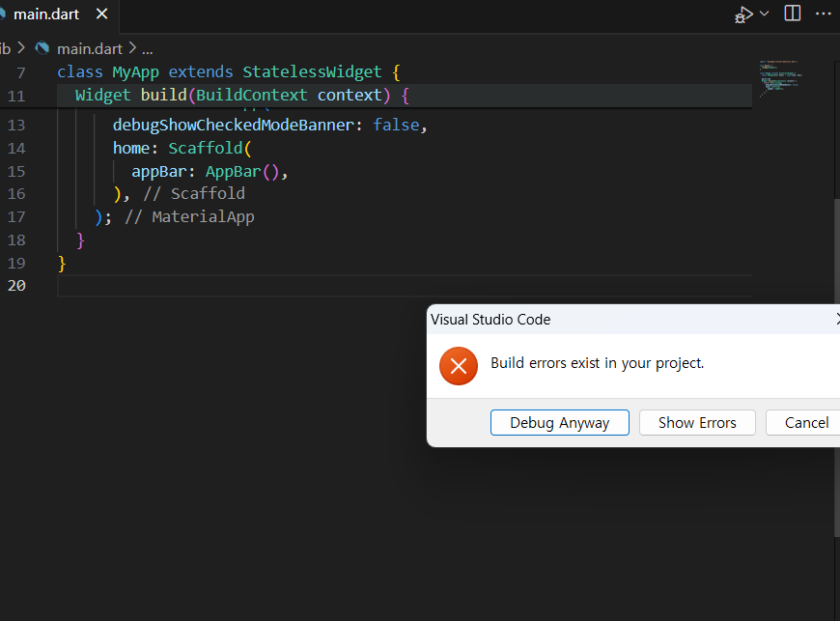Click Debug Anyway button
This screenshot has width=840, height=621.
coord(559,423)
